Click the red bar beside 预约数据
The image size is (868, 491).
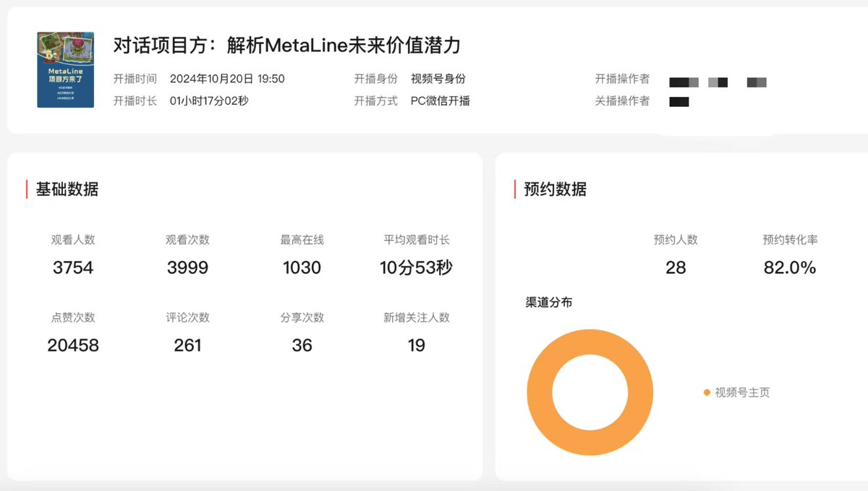click(515, 188)
